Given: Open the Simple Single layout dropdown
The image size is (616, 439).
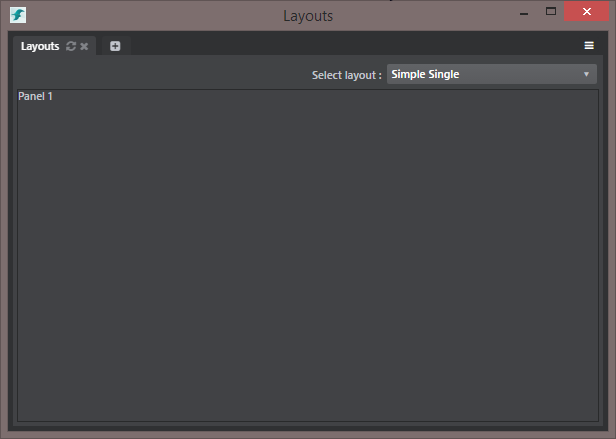Looking at the screenshot, I should pos(480,74).
